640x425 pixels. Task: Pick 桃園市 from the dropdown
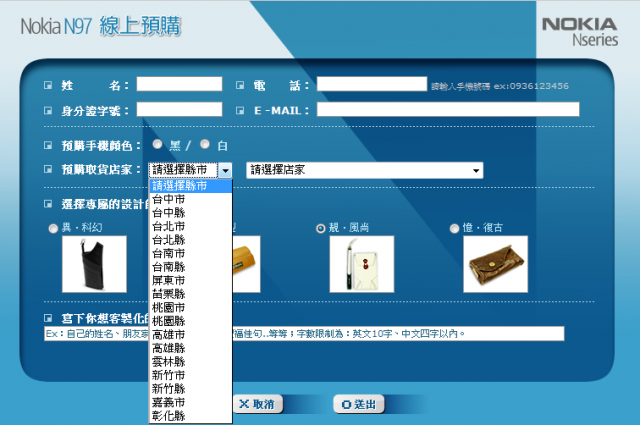pos(191,307)
